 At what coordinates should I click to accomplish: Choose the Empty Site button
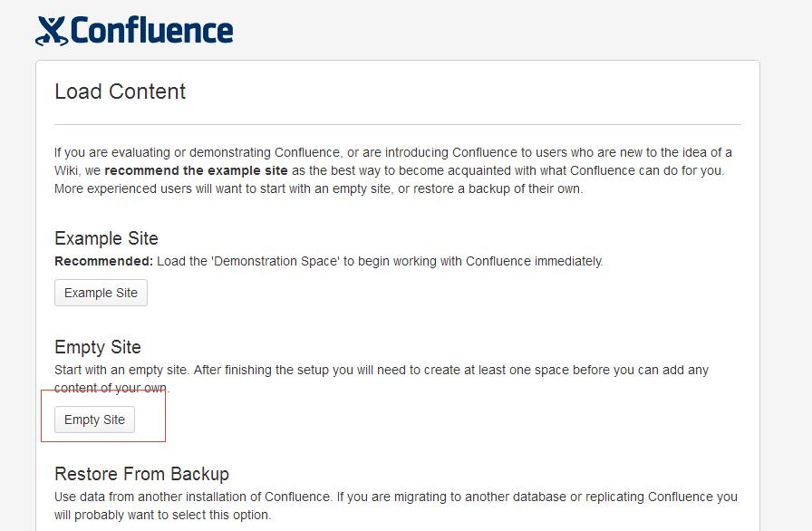[95, 420]
